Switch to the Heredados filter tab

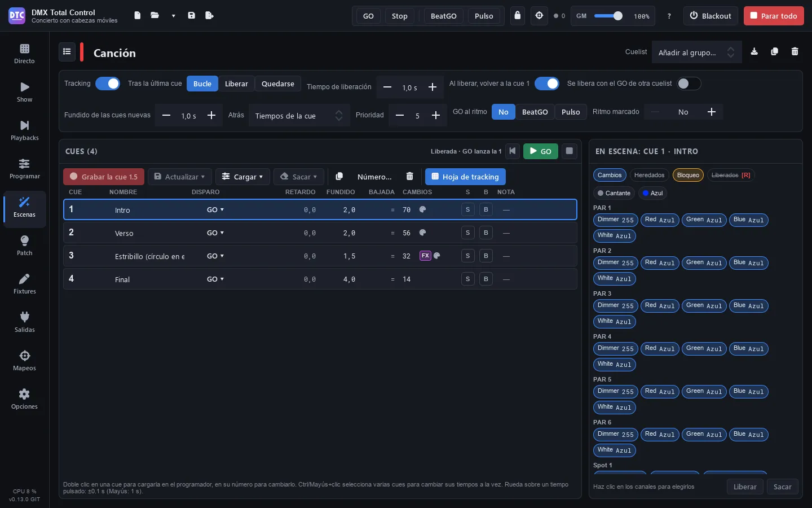(650, 175)
